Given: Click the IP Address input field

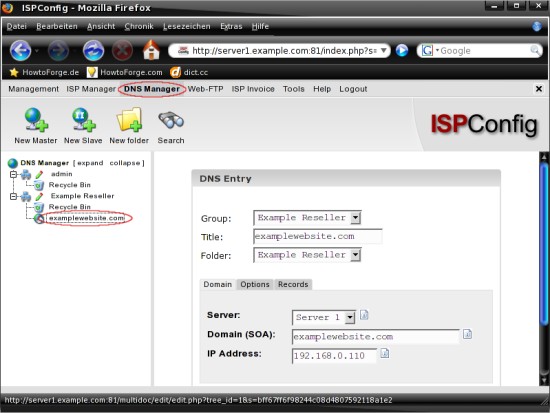Looking at the screenshot, I should coord(334,356).
